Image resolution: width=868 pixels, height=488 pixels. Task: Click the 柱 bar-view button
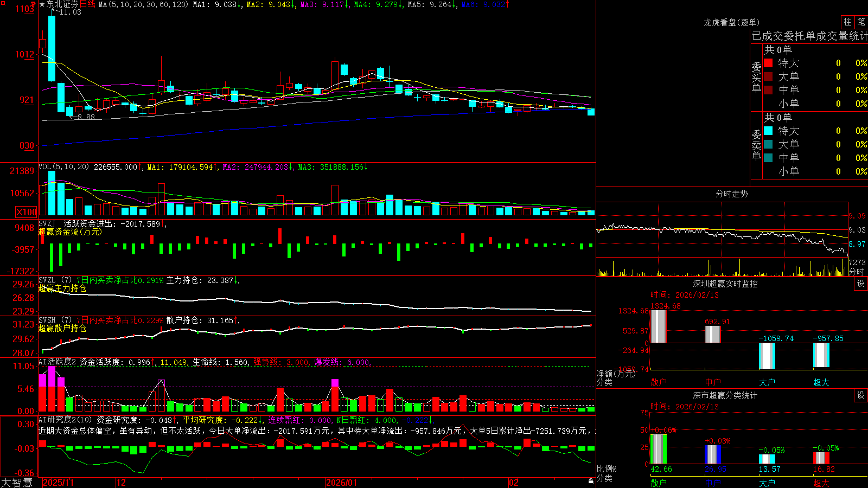pyautogui.click(x=847, y=22)
